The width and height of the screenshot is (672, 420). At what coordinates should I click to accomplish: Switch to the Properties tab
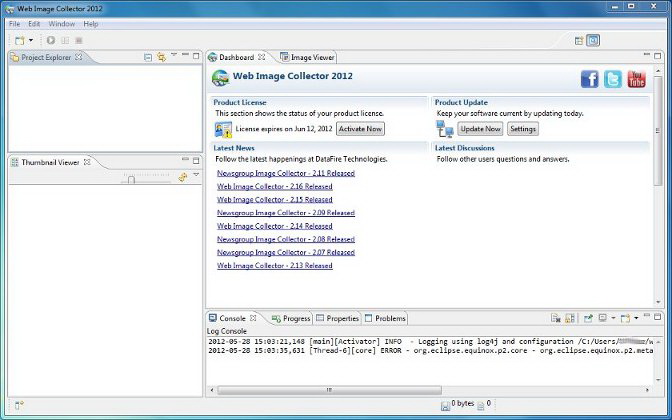(337, 318)
